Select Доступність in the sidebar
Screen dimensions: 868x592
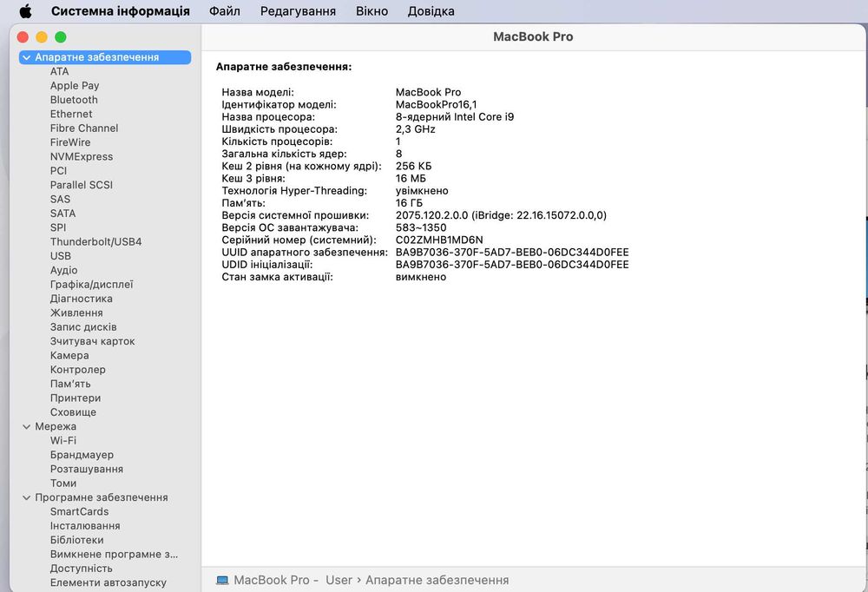(81, 569)
